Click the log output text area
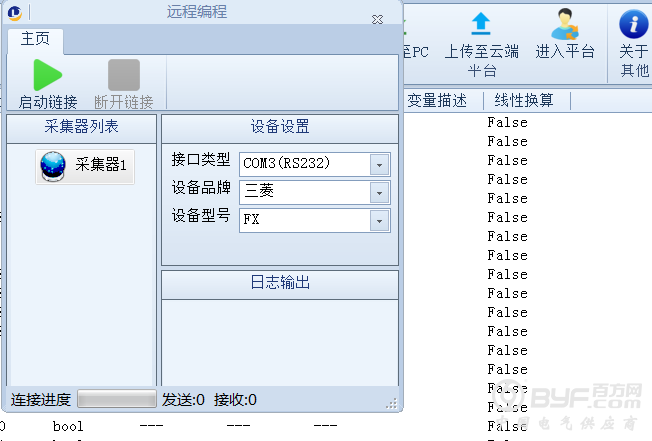Viewport: 652px width, 441px height. pos(280,343)
